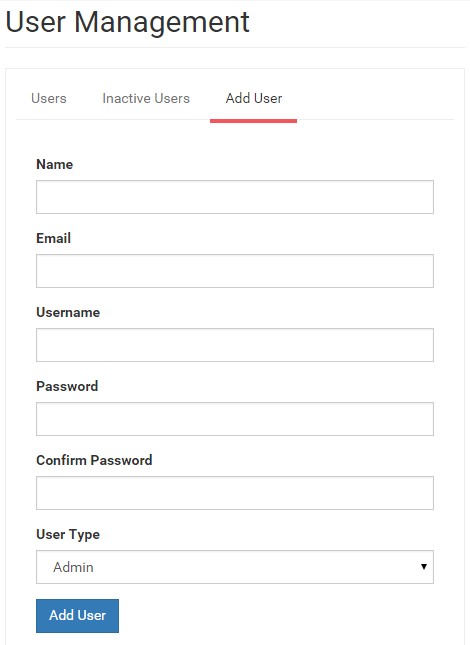470x645 pixels.
Task: Click inside the Email text box
Action: pos(235,271)
